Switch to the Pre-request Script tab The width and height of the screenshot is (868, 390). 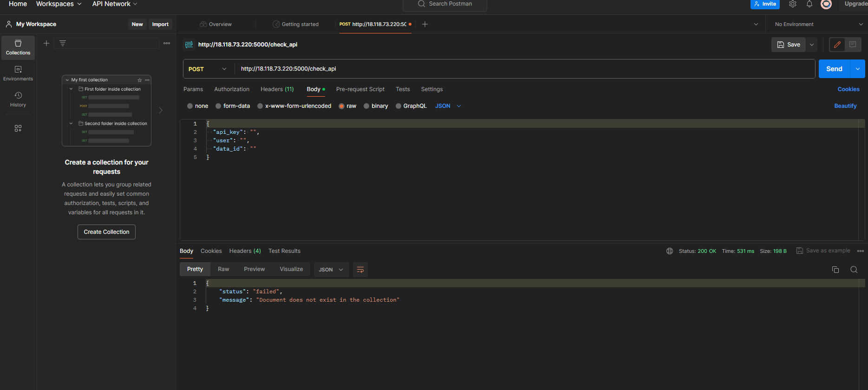tap(360, 89)
